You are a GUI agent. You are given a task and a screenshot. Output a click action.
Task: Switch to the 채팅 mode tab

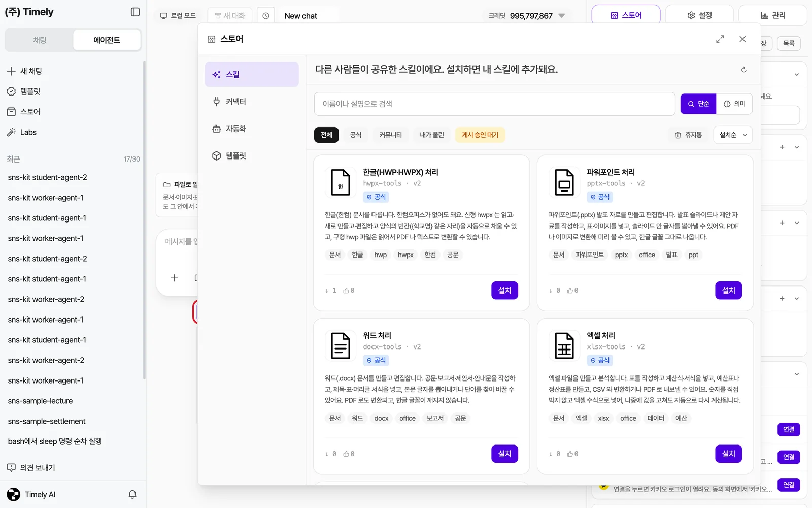pos(40,40)
